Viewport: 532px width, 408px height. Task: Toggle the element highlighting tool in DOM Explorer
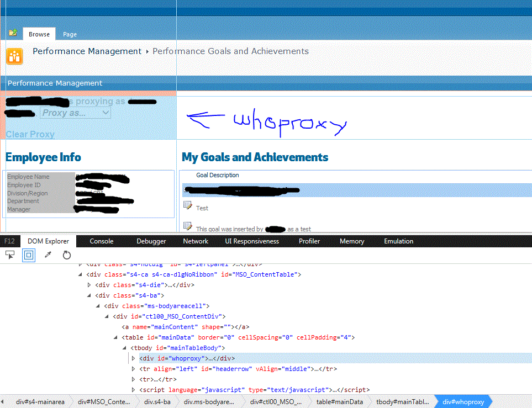28,255
